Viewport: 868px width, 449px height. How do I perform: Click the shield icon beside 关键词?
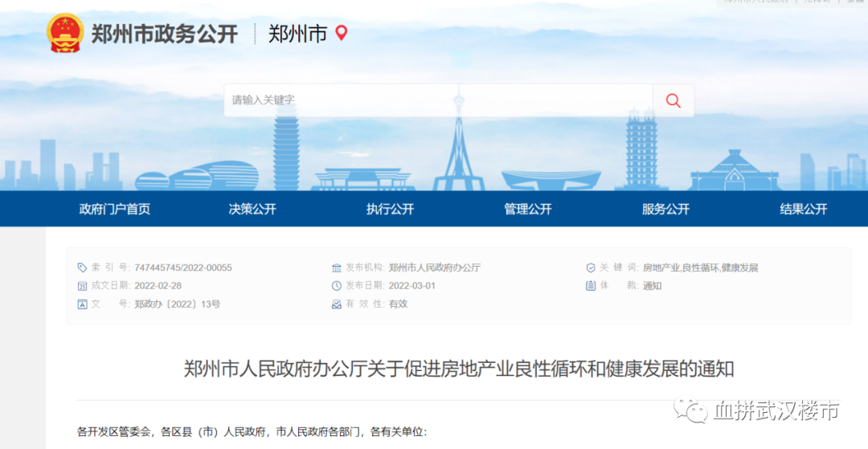point(591,267)
